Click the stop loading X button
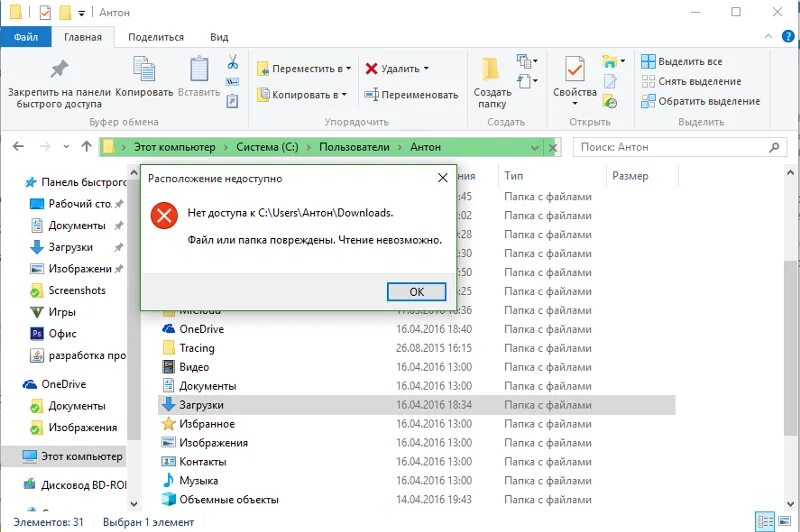 tap(553, 147)
